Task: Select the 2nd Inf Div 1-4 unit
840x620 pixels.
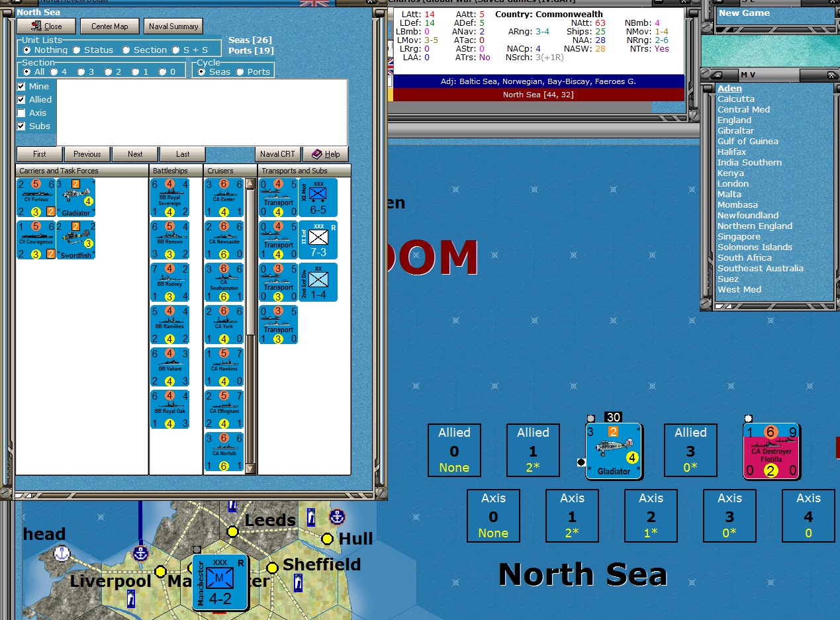Action: (x=318, y=283)
